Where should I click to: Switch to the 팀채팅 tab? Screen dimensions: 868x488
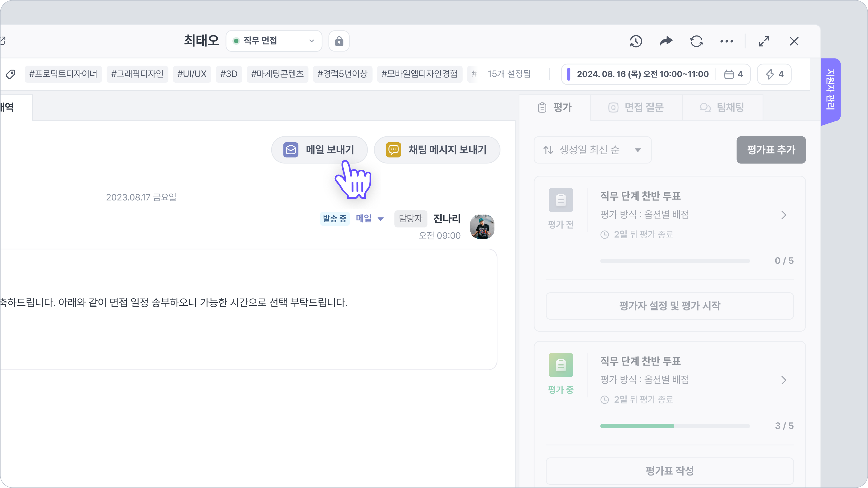[722, 107]
